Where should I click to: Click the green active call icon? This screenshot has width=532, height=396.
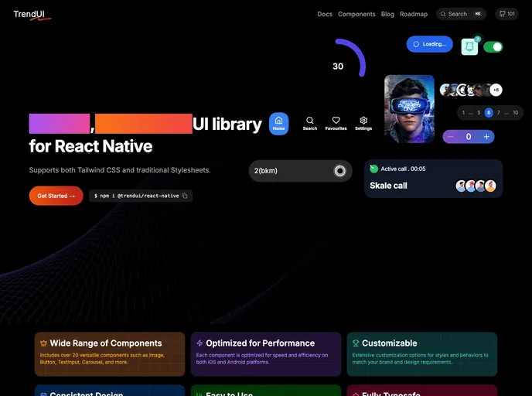pos(374,169)
